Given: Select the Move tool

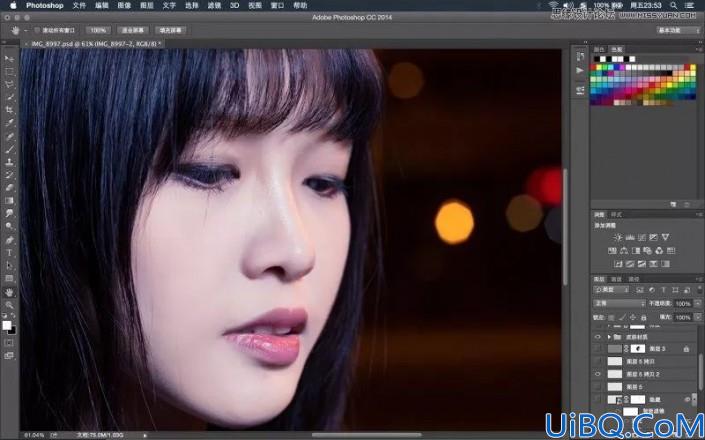Looking at the screenshot, I should click(9, 59).
